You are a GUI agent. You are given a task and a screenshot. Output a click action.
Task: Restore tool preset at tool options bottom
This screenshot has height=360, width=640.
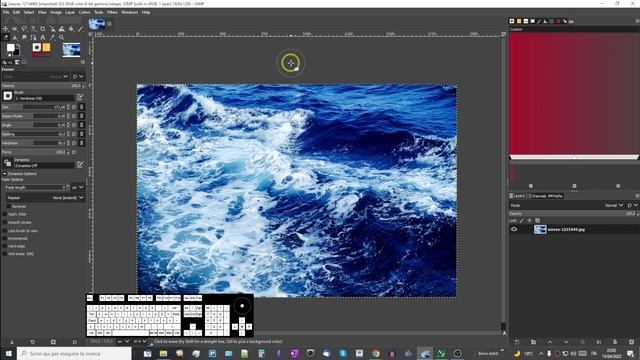pos(32,342)
